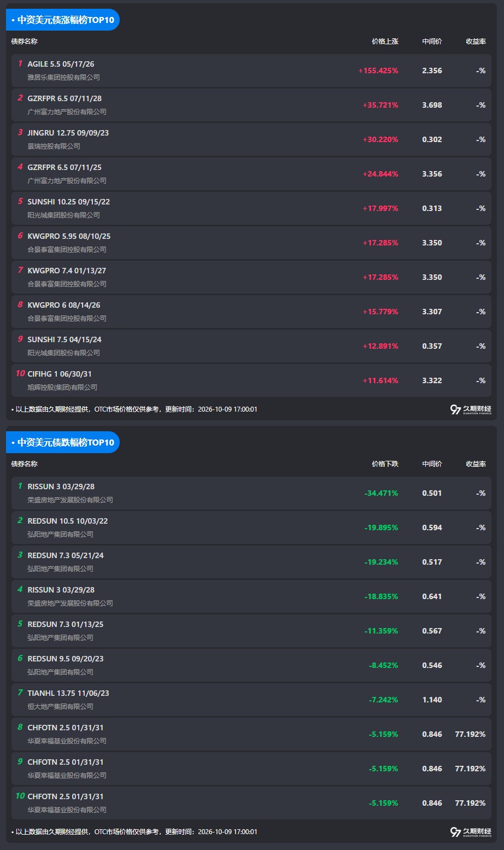Sort by the 价格上涨 column header
The height and width of the screenshot is (850, 504).
click(385, 42)
